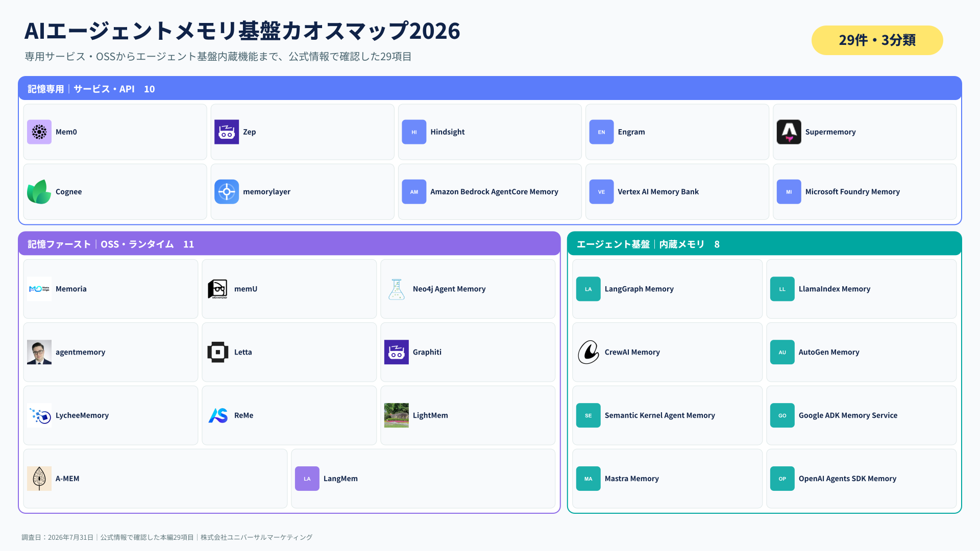This screenshot has width=980, height=551.
Task: Click the Memoria name text
Action: (71, 289)
